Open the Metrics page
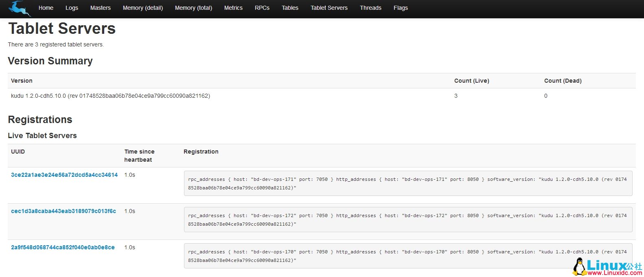The height and width of the screenshot is (277, 644). pyautogui.click(x=233, y=8)
